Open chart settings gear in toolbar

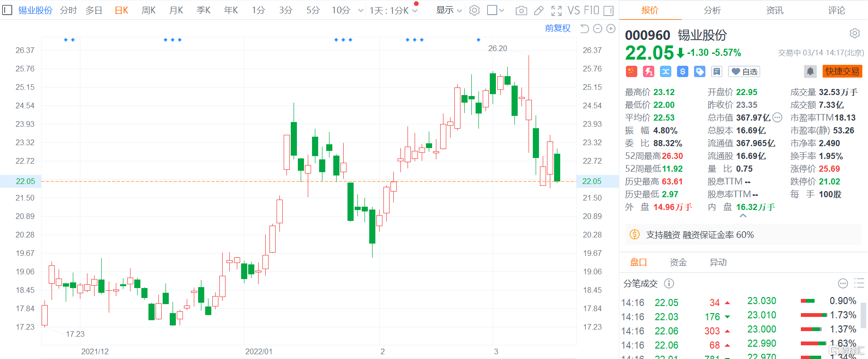[475, 10]
